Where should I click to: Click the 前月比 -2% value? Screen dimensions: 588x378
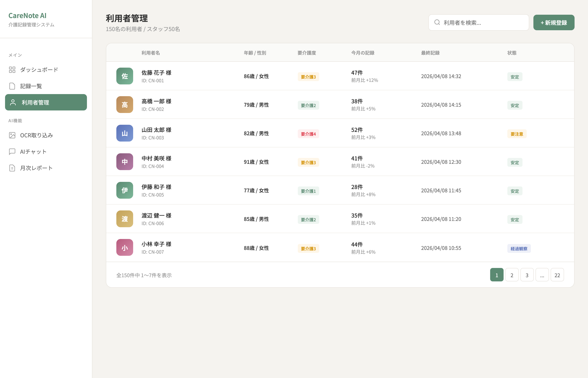point(363,166)
